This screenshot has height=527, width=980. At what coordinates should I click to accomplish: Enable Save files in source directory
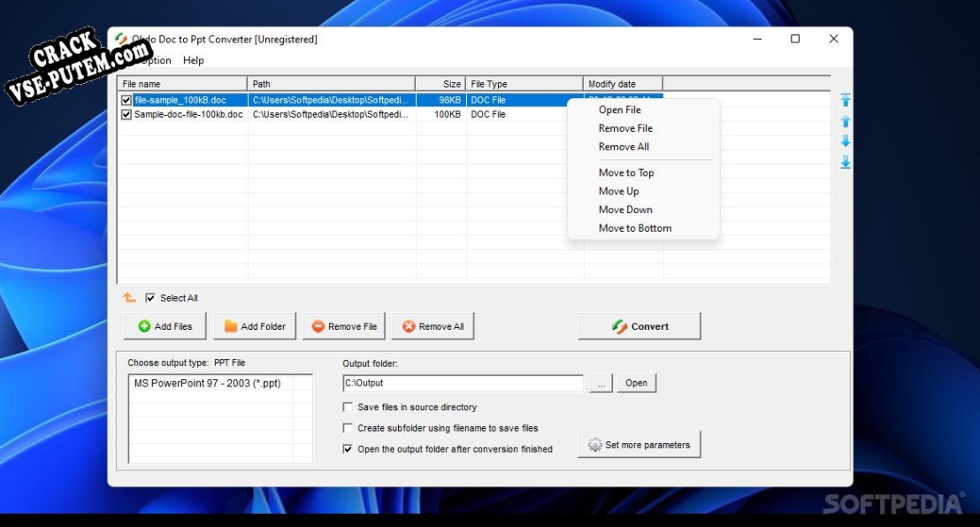[x=347, y=407]
